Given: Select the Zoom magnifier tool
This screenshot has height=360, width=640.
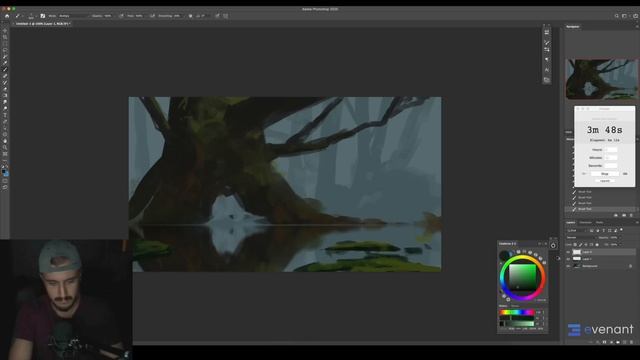Looking at the screenshot, I should (x=5, y=146).
